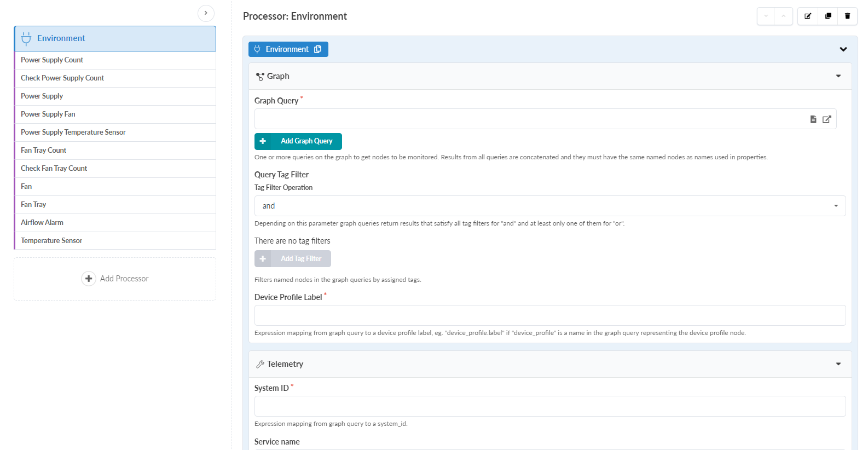Click into the Device Profile Label field
The height and width of the screenshot is (450, 868).
coord(550,315)
